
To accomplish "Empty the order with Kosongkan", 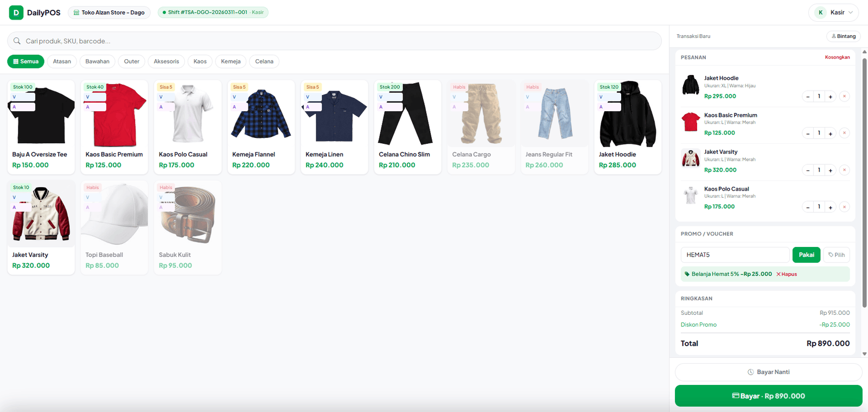I will click(837, 57).
